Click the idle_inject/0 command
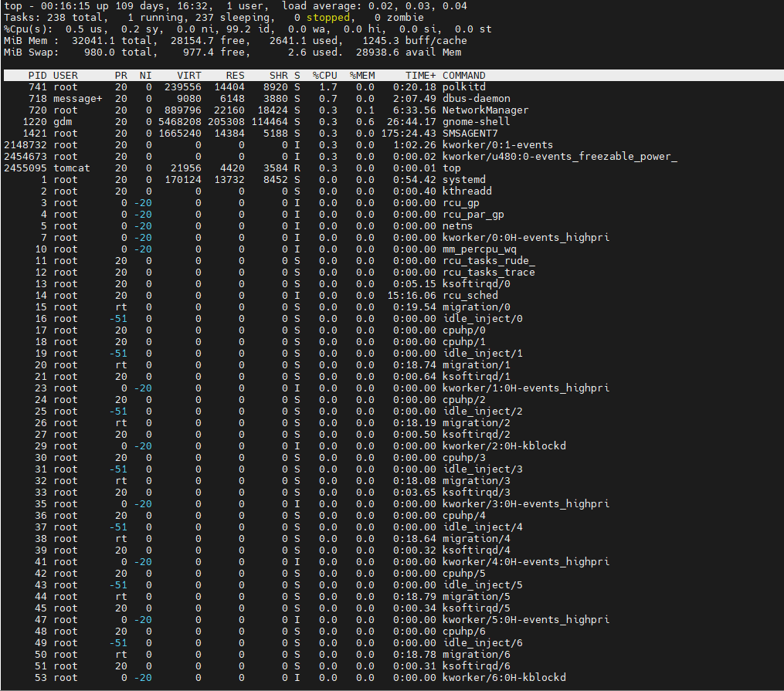The width and height of the screenshot is (784, 691). point(483,318)
